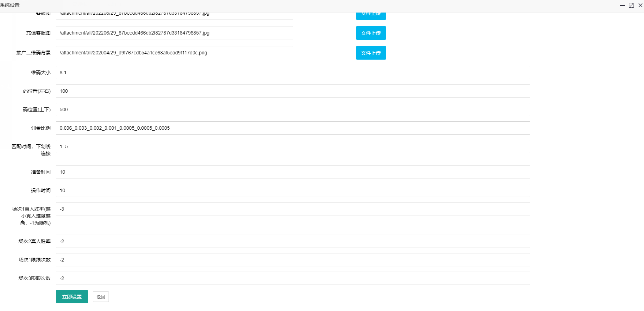This screenshot has width=644, height=311.
Task: Edit the 场次1限跟次数 value
Action: pos(293,260)
